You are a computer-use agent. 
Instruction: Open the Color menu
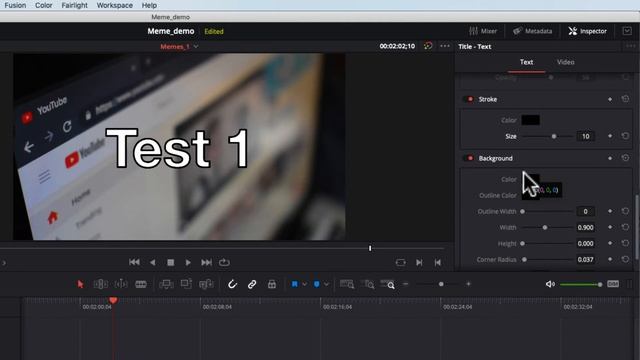(44, 5)
